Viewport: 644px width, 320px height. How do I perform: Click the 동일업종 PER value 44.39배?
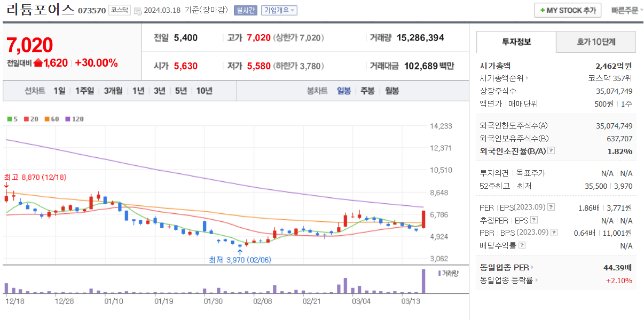tap(618, 268)
